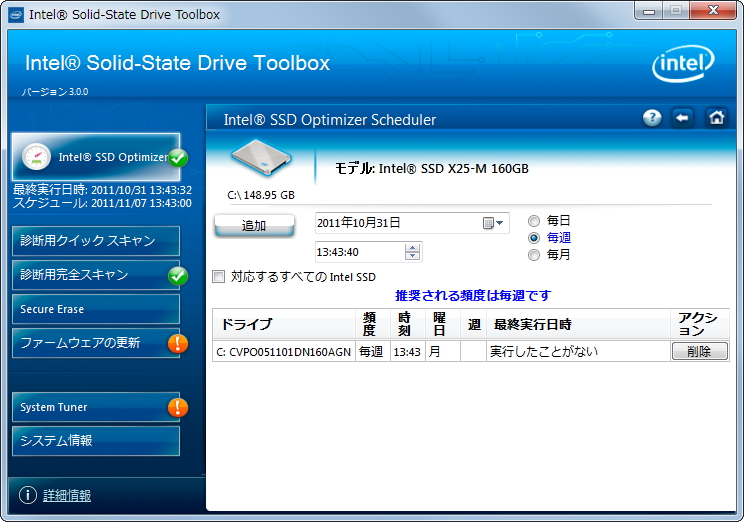
Task: Click the 最終実行日時 column header
Action: pyautogui.click(x=578, y=324)
